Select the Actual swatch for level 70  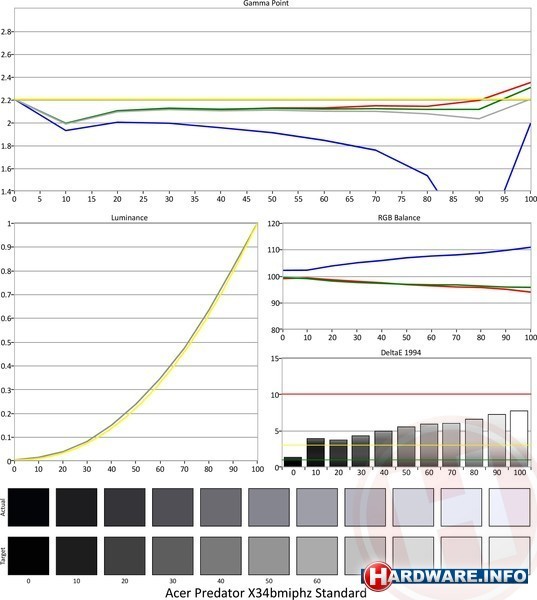365,507
